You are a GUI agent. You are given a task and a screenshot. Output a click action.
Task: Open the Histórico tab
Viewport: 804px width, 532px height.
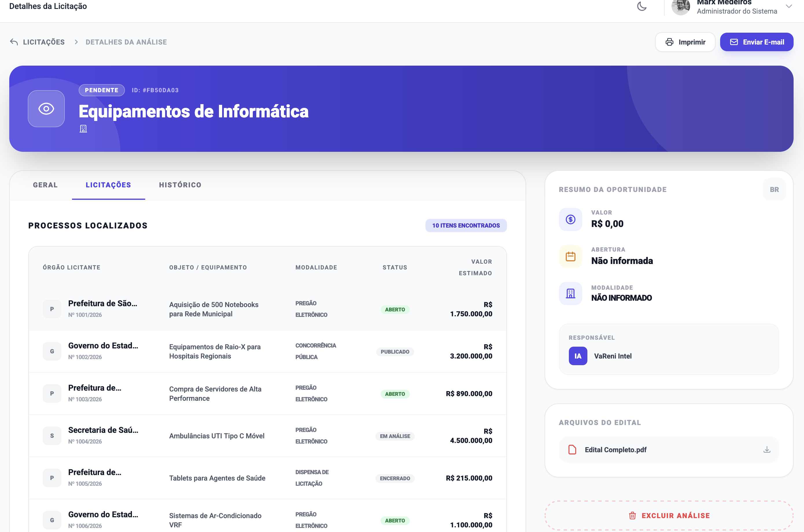180,185
